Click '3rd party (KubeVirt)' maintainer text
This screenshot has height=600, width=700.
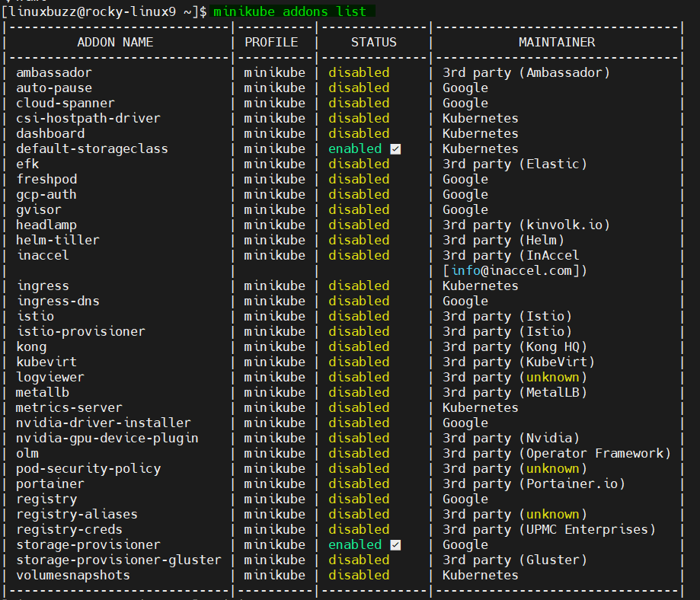click(519, 362)
